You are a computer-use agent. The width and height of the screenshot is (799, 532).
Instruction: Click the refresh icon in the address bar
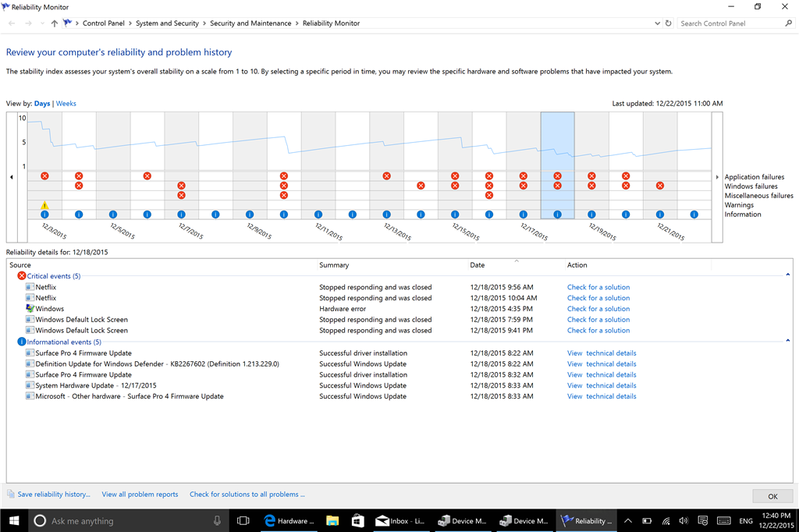pyautogui.click(x=668, y=23)
